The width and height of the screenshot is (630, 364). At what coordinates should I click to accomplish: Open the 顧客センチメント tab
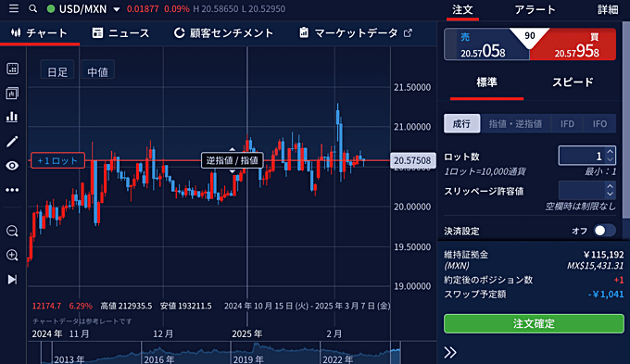223,33
